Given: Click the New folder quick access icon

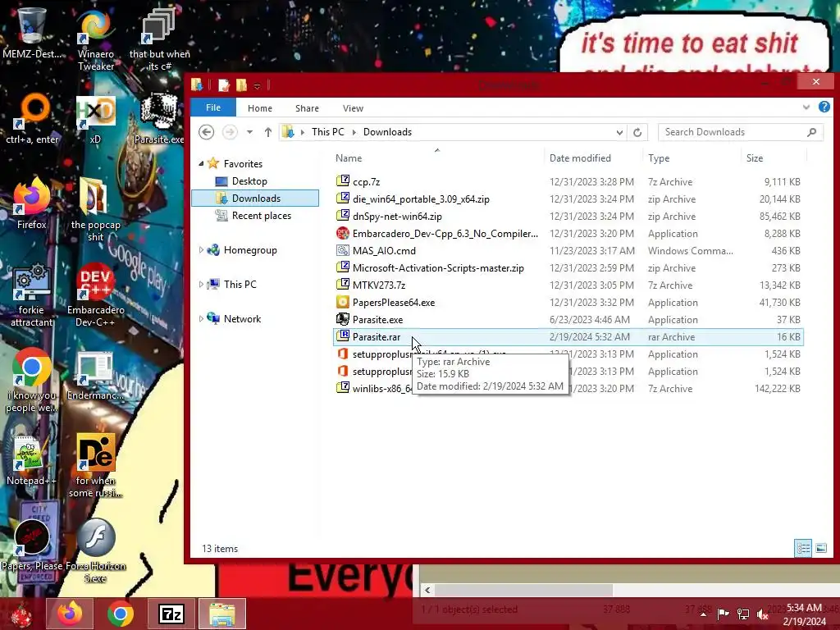Looking at the screenshot, I should click(242, 84).
